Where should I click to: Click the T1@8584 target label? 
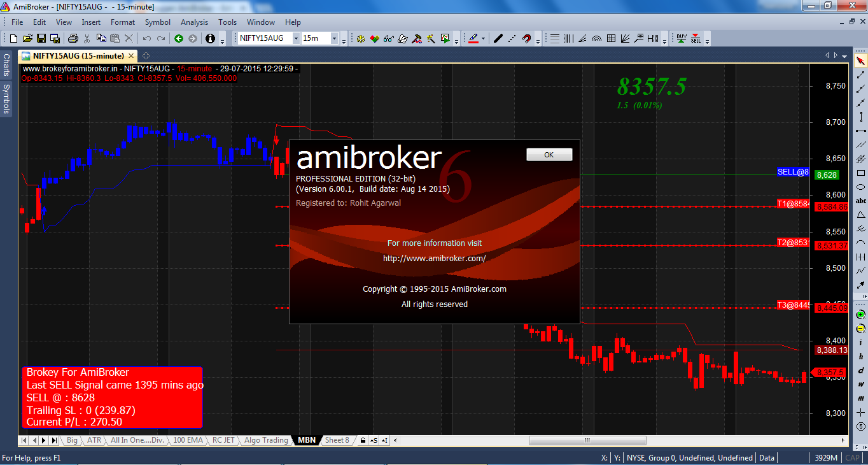[x=793, y=204]
